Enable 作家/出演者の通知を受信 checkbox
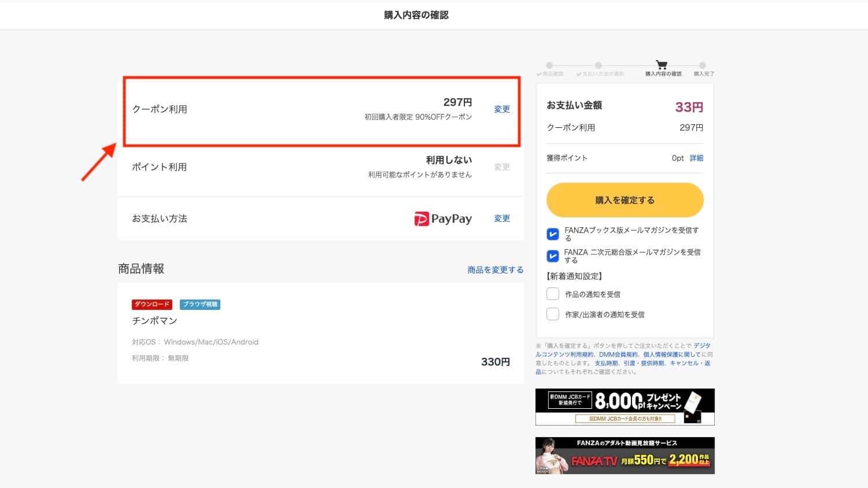This screenshot has width=868, height=488. point(553,314)
